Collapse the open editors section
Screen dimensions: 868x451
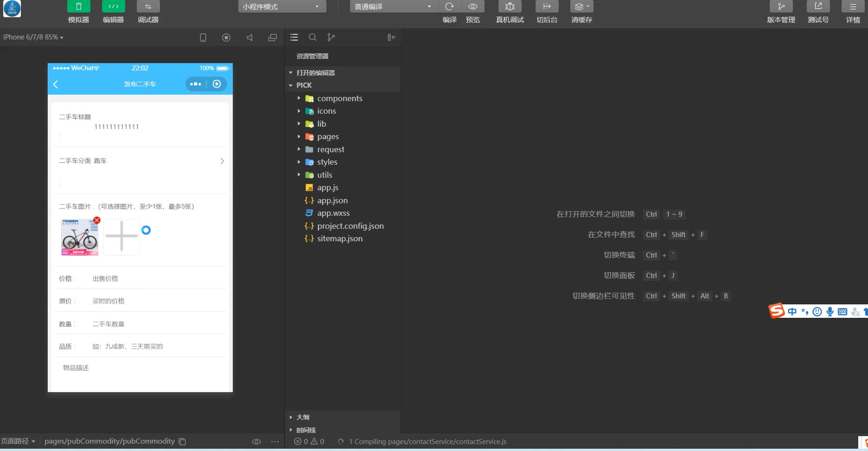[343, 73]
